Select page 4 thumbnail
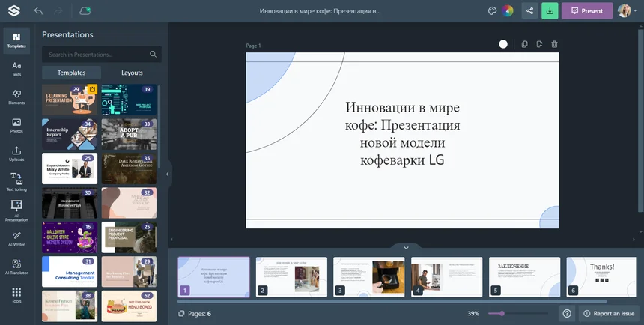 [447, 277]
